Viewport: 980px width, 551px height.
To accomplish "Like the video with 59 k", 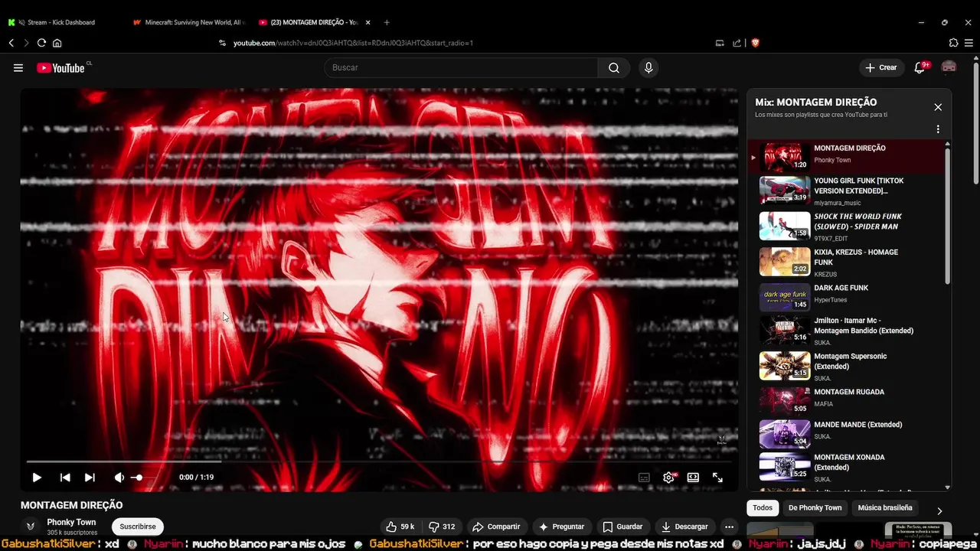I will click(x=400, y=527).
